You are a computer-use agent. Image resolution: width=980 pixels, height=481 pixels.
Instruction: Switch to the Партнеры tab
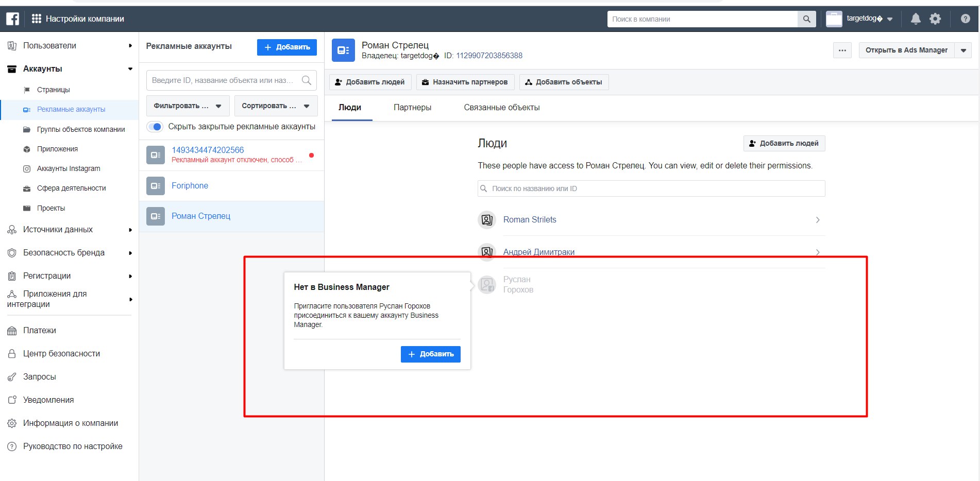point(412,108)
